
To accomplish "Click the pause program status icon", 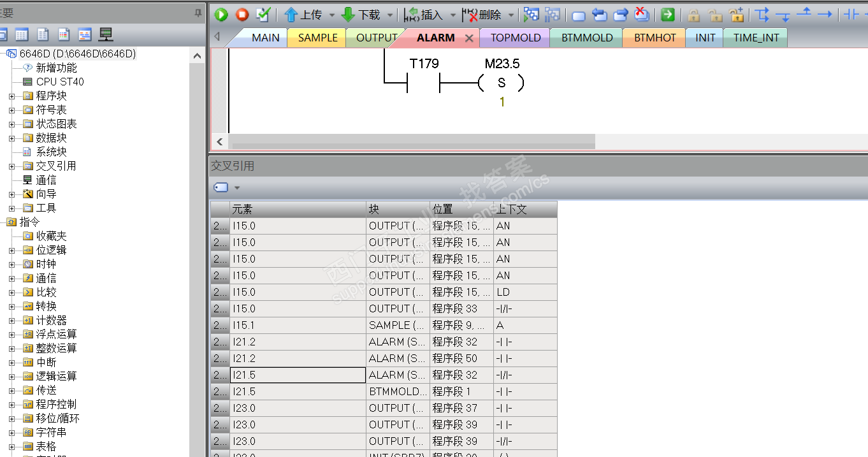I will click(x=552, y=14).
